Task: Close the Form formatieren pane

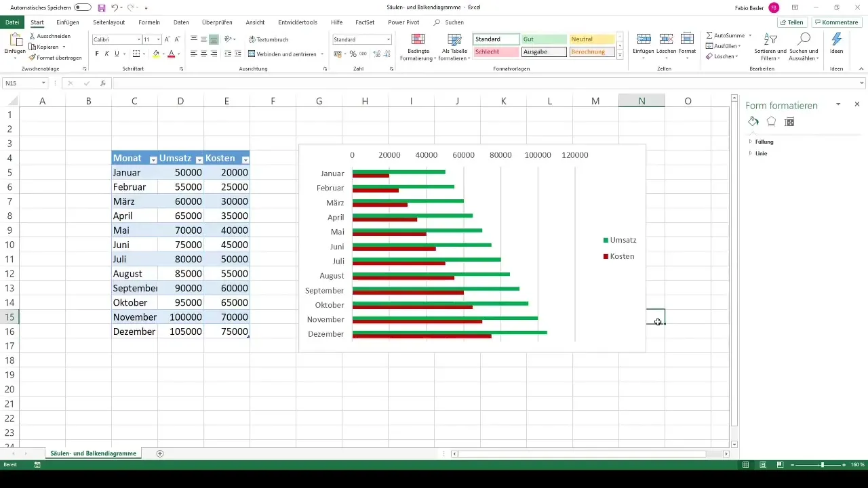Action: (856, 104)
